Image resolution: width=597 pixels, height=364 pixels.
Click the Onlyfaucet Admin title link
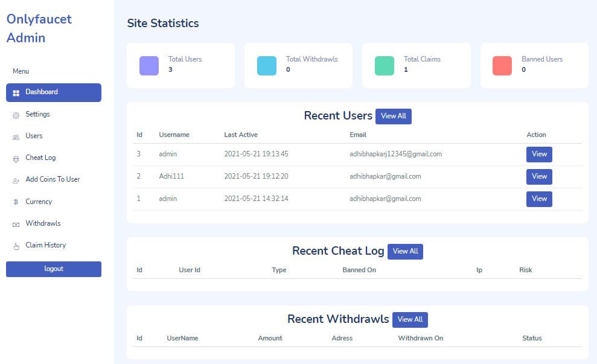39,28
